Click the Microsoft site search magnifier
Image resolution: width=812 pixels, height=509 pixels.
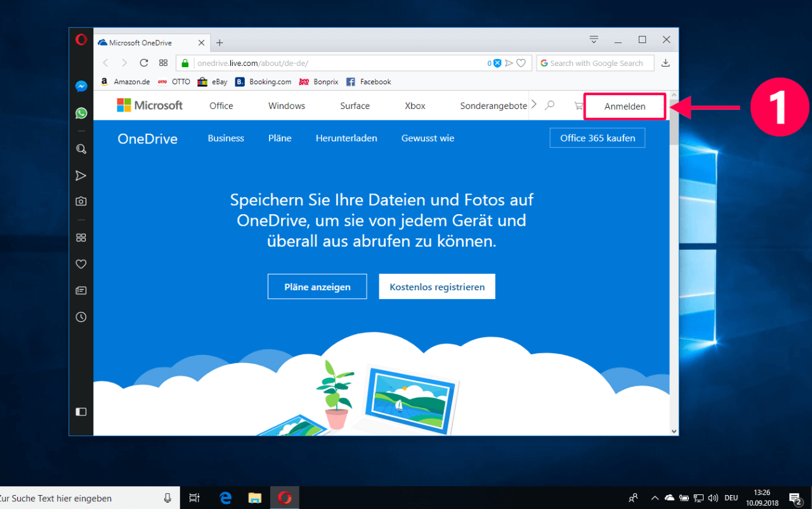[x=550, y=105]
